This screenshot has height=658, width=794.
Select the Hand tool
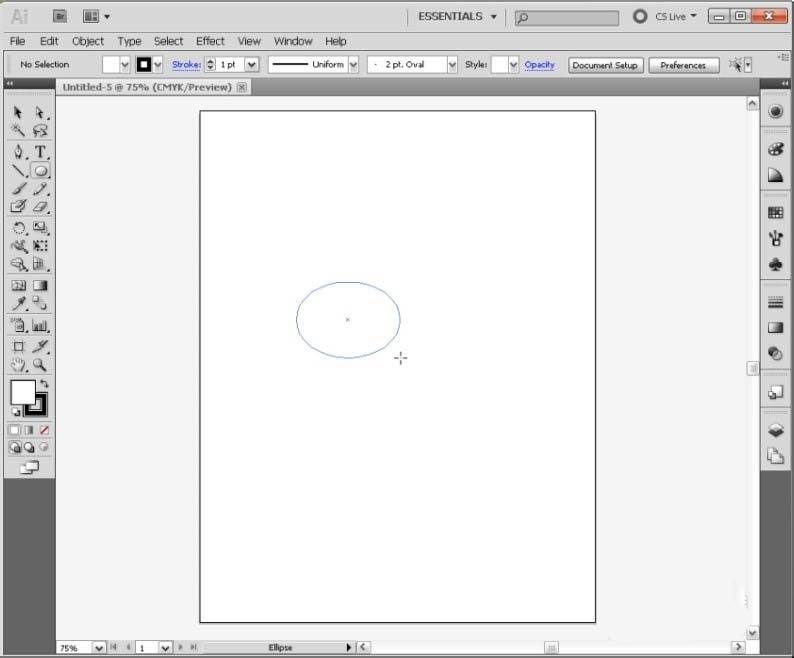(18, 366)
